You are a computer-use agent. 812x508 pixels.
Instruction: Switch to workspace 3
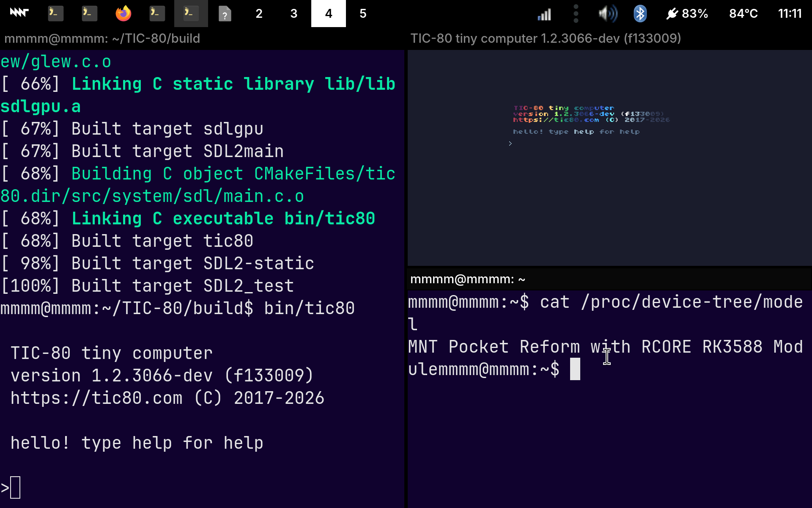point(294,14)
